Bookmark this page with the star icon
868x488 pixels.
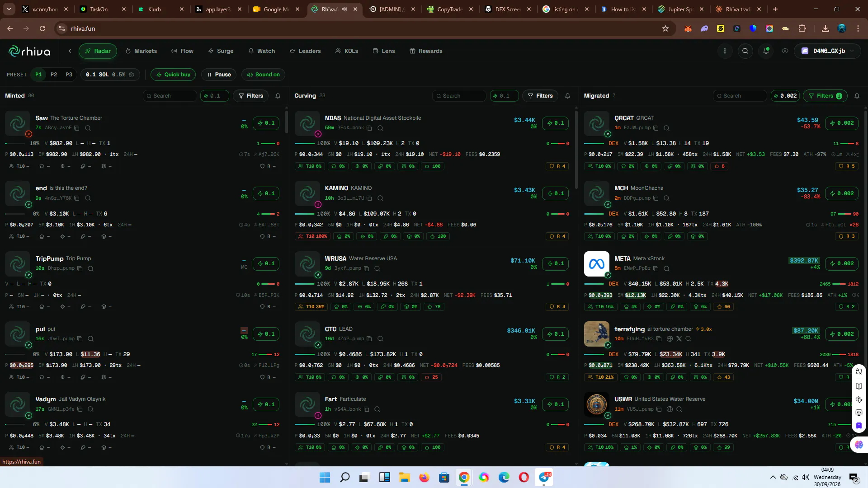[665, 28]
